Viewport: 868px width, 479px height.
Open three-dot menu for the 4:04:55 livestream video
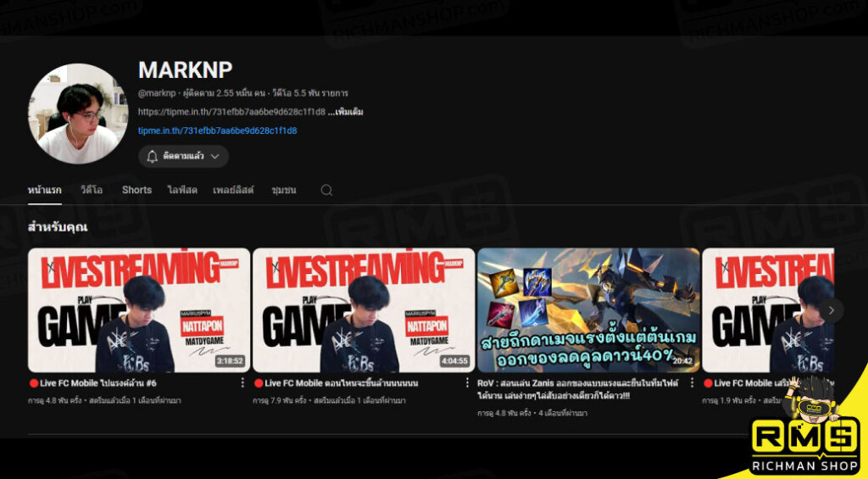click(x=468, y=383)
